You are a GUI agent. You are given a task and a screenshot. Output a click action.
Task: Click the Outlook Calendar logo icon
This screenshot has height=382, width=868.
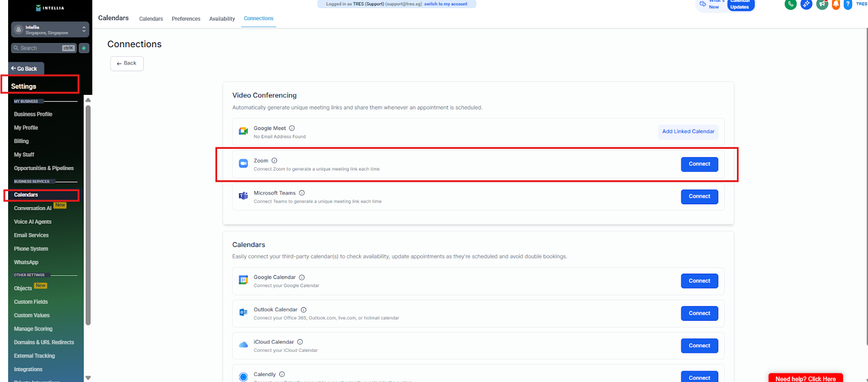(244, 313)
